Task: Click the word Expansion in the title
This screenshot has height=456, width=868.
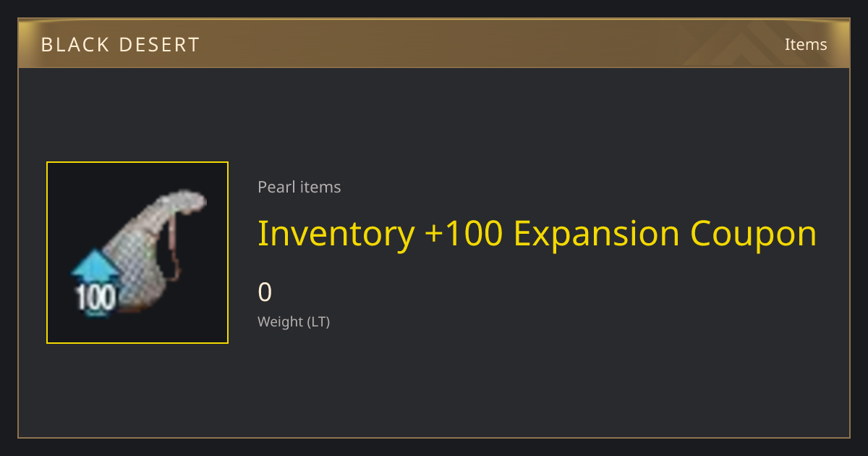Action: coord(597,234)
